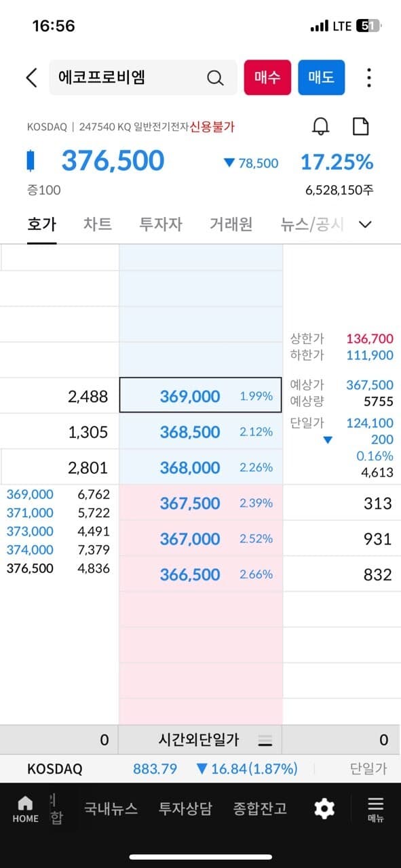Screen dimensions: 401x868
Task: Open the blue triangle dropdown under 단일가
Action: coord(328,440)
